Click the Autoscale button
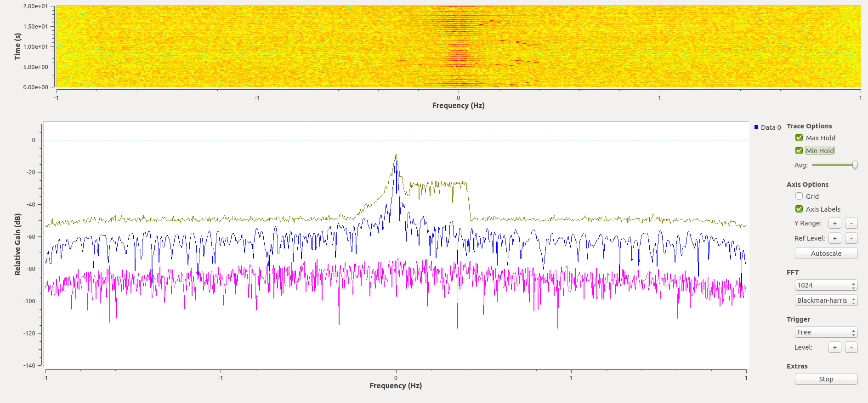Viewport: 868px width, 403px height. (826, 253)
